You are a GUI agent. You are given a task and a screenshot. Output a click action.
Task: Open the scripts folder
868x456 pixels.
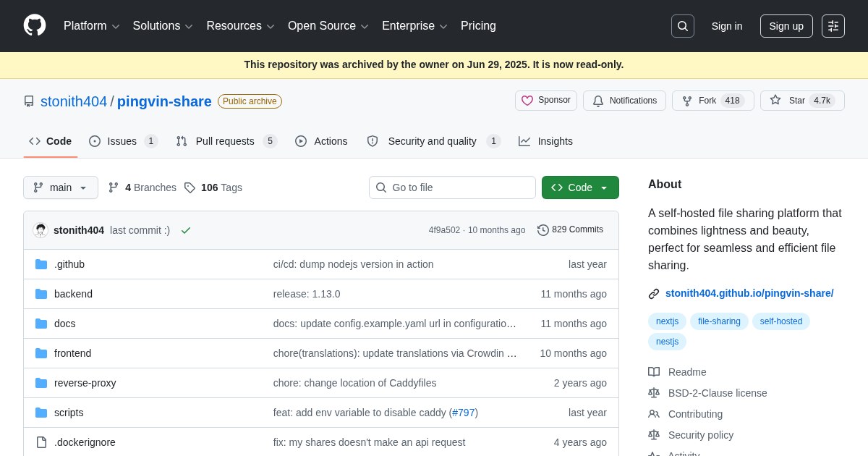coord(69,413)
